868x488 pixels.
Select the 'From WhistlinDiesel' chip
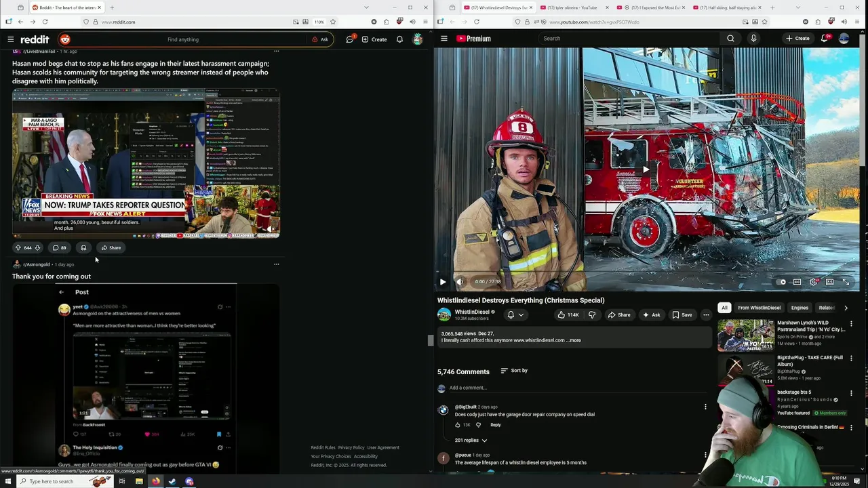point(759,308)
